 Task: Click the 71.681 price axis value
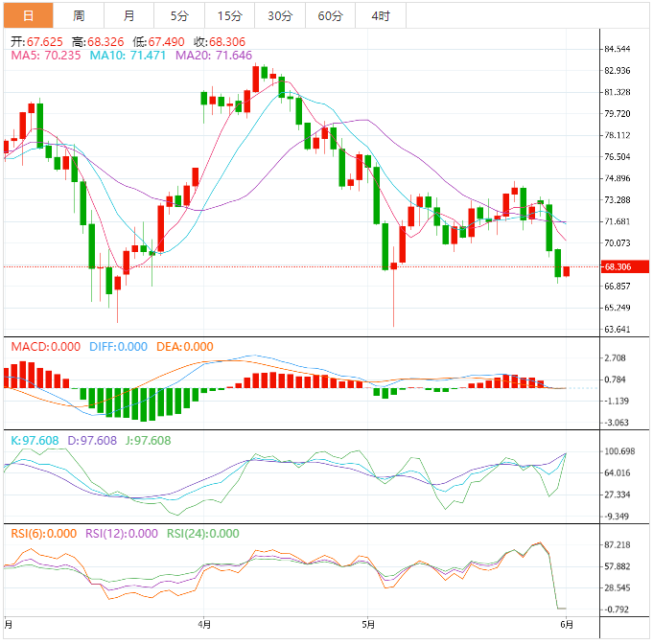click(x=618, y=221)
